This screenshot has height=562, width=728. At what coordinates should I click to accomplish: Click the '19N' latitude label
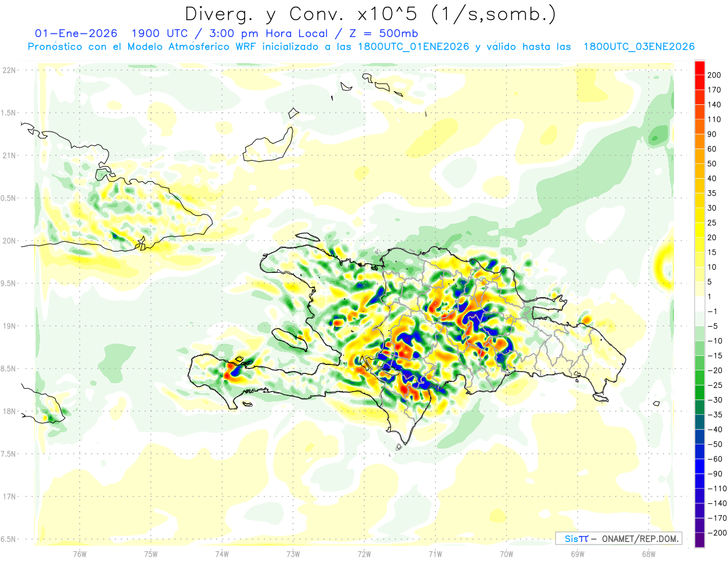[9, 326]
